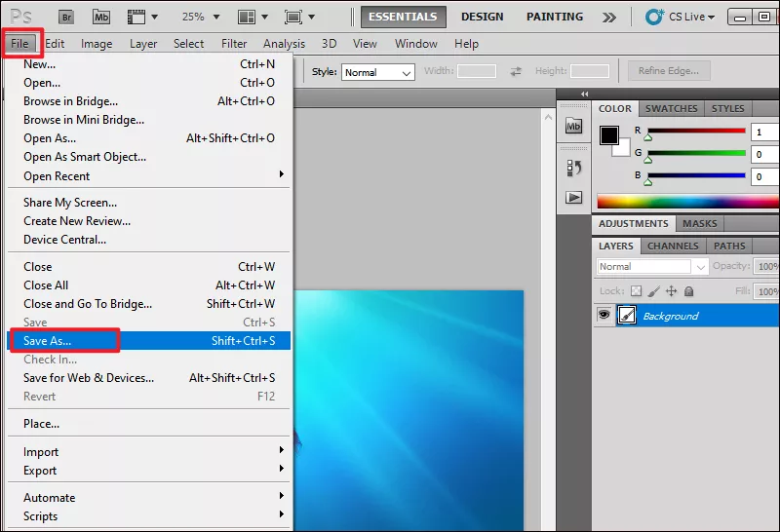Open the Edit menu
The height and width of the screenshot is (532, 780).
click(55, 44)
